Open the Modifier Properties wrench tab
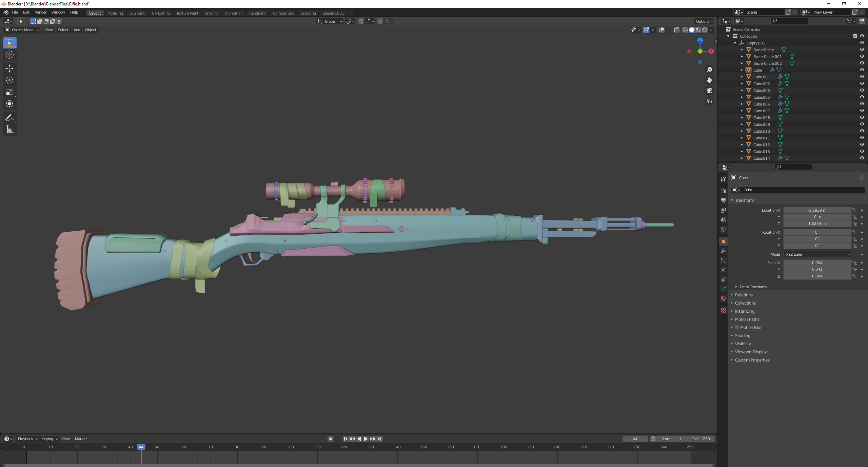This screenshot has height=467, width=868. (723, 251)
